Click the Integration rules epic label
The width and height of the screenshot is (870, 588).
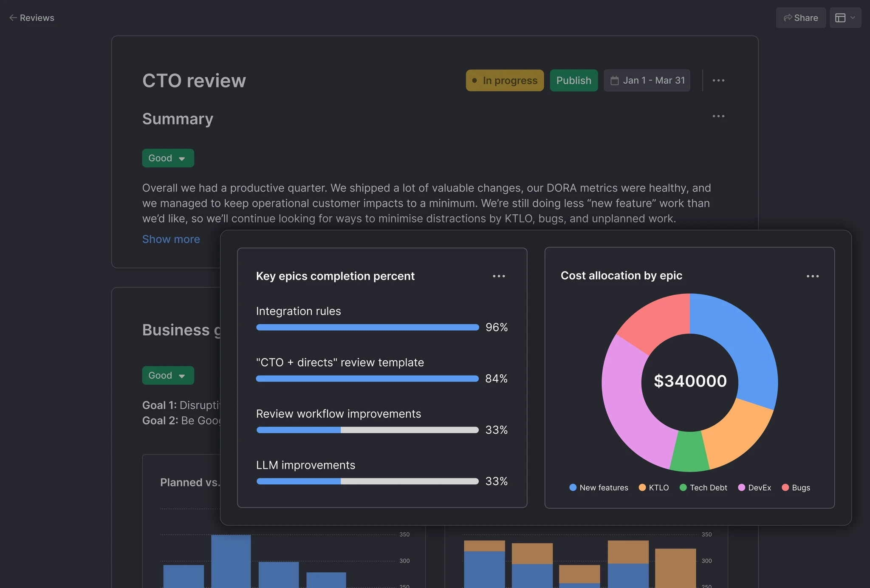coord(298,311)
